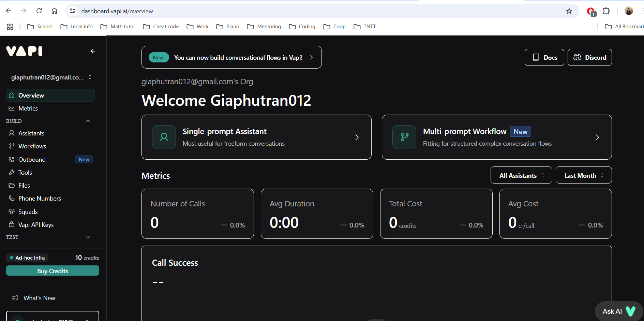The image size is (644, 321).
Task: Open the browser extensions menu
Action: tap(606, 11)
